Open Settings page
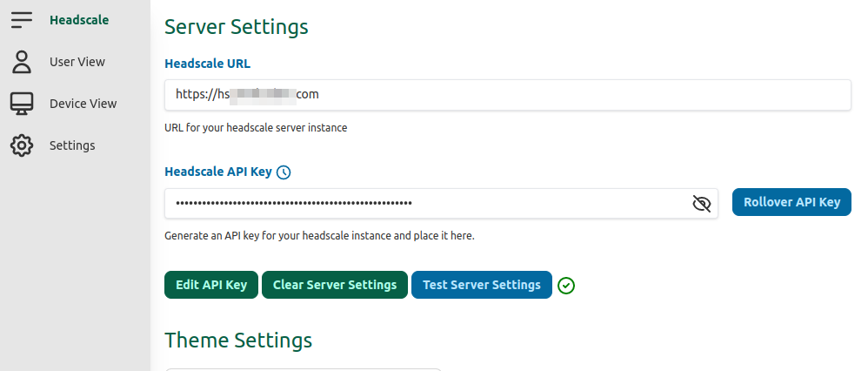 point(72,145)
